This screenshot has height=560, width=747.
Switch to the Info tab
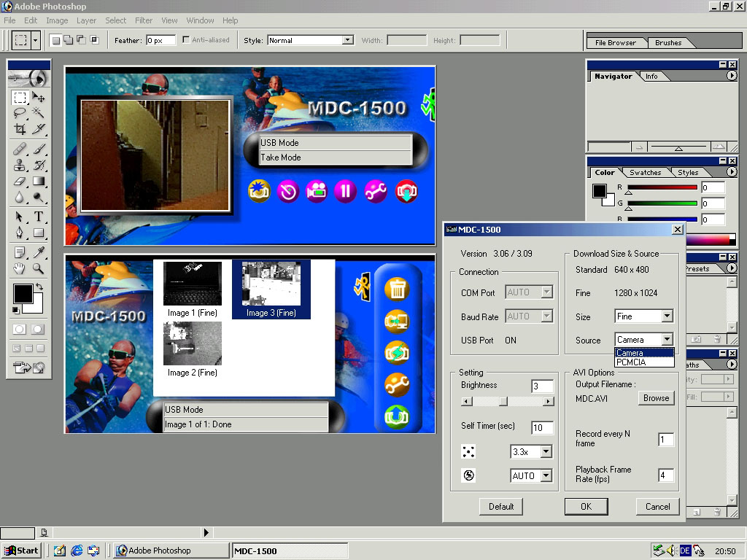pyautogui.click(x=651, y=76)
